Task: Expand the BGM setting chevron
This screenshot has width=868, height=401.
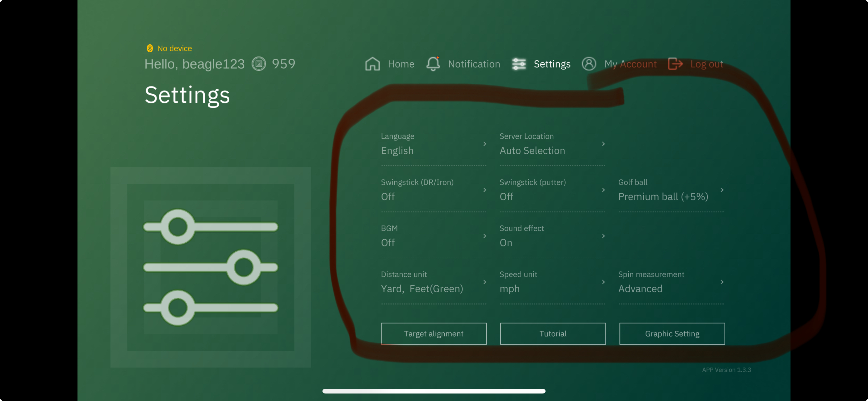Action: point(485,236)
